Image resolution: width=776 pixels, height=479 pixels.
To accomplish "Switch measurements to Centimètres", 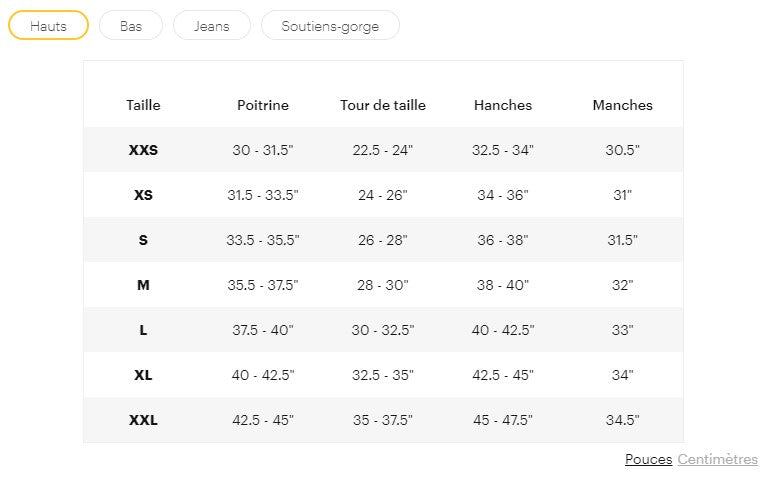I will [717, 459].
